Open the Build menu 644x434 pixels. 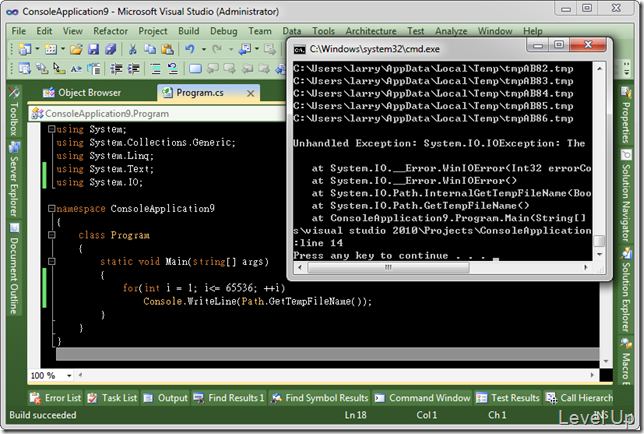189,31
